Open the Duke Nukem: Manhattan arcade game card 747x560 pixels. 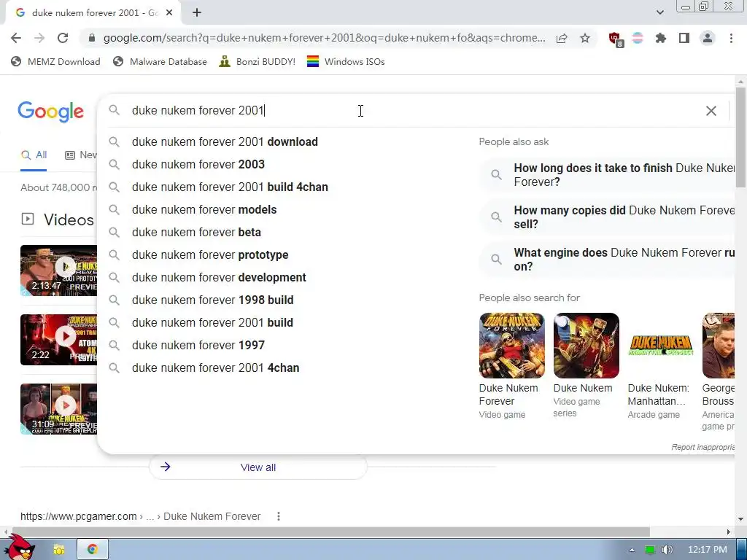tap(660, 366)
